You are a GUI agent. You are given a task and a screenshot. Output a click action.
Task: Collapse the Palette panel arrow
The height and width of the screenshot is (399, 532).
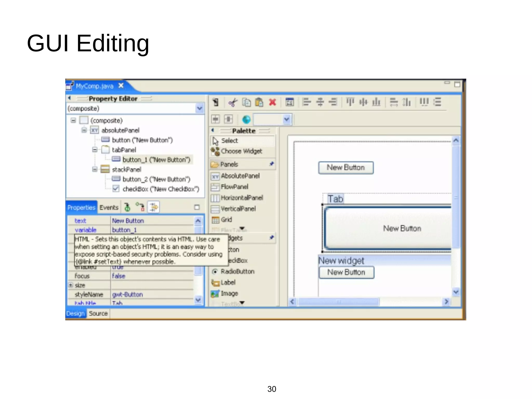coord(212,130)
